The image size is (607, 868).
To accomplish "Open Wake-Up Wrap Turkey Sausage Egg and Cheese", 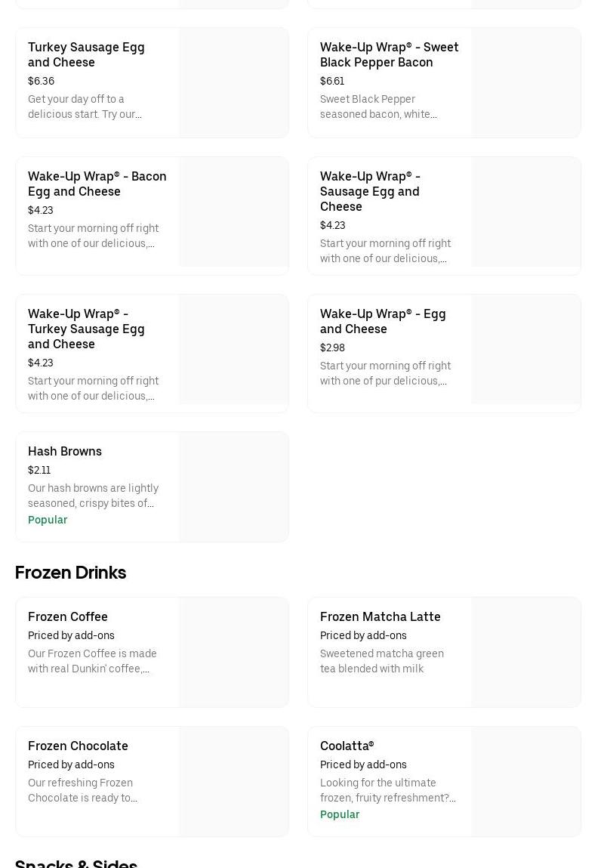I will click(86, 329).
